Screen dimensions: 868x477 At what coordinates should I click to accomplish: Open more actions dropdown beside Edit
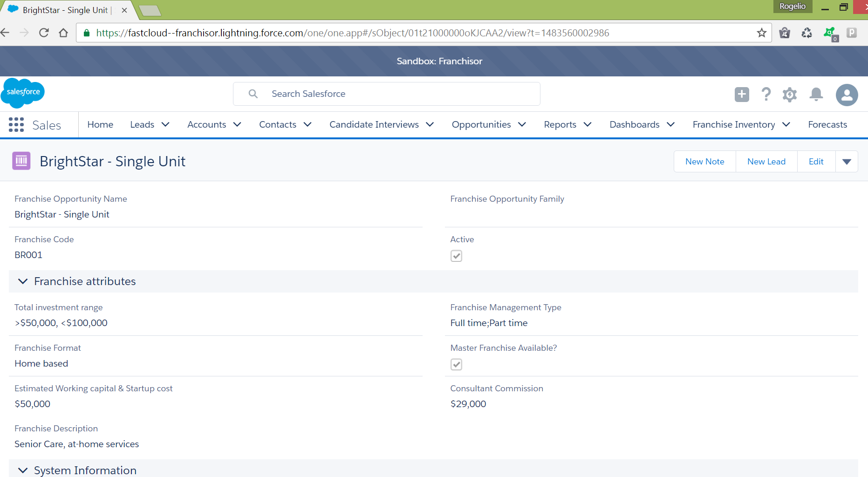coord(847,162)
